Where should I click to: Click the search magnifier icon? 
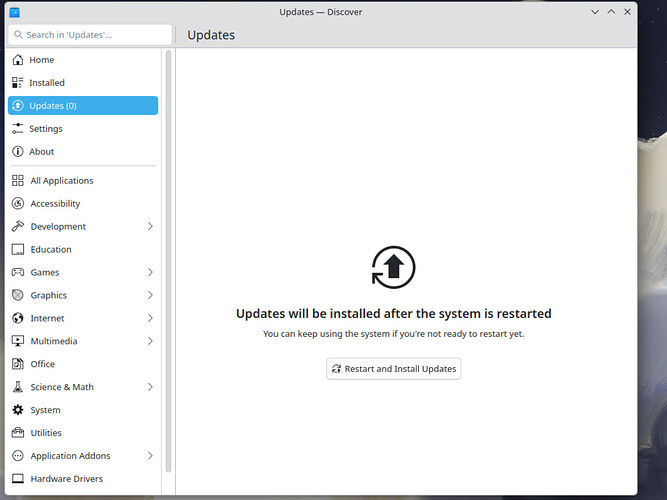click(18, 35)
